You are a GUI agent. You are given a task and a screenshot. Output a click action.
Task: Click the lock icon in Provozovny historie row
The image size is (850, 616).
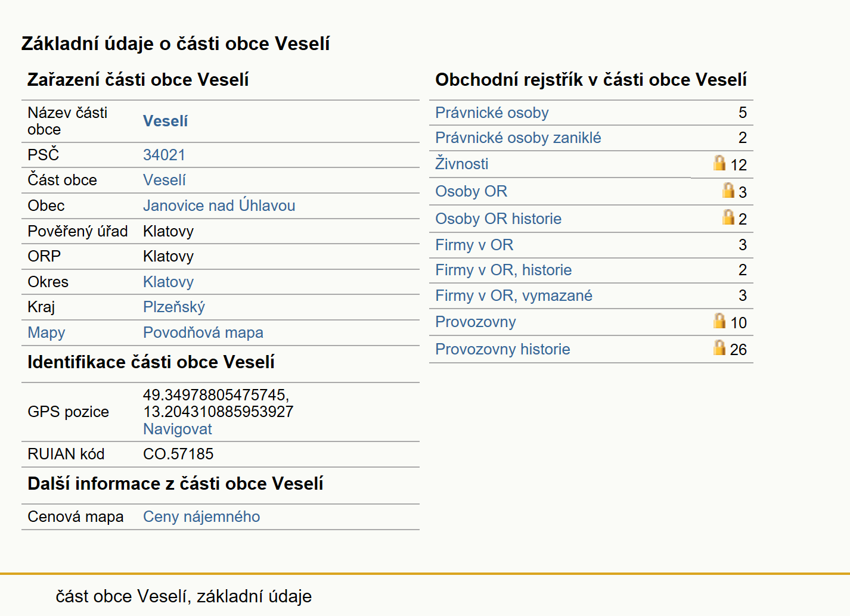(x=719, y=347)
